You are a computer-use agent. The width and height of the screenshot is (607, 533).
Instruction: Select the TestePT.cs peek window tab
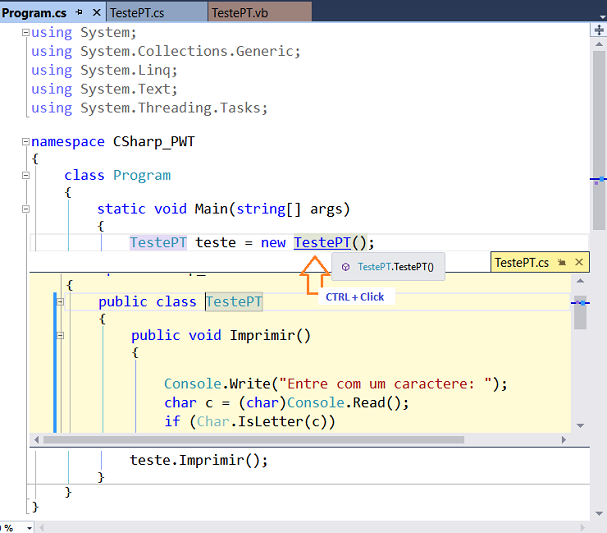521,263
